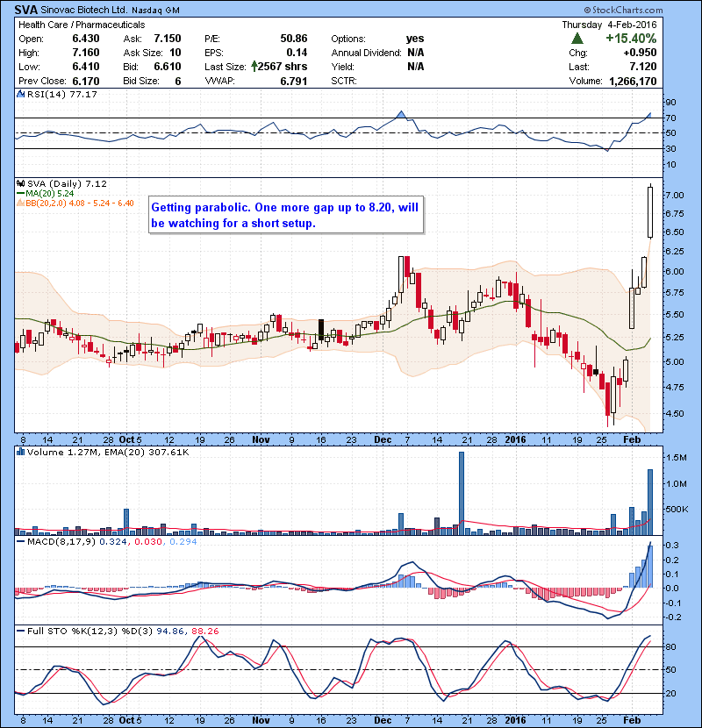702x728 pixels.
Task: Click the StockCharts.com copyright text
Action: point(624,10)
